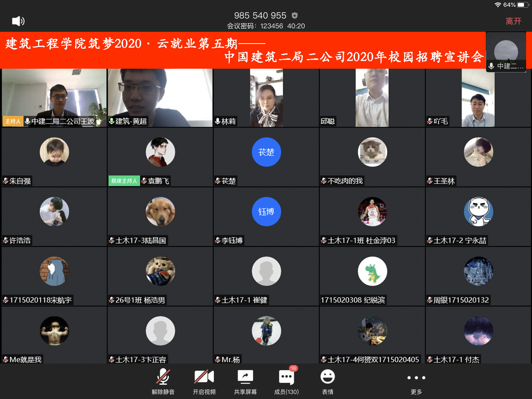Viewport: 532px width, 399px height.
Task: Click the meeting security shield icon
Action: click(294, 16)
